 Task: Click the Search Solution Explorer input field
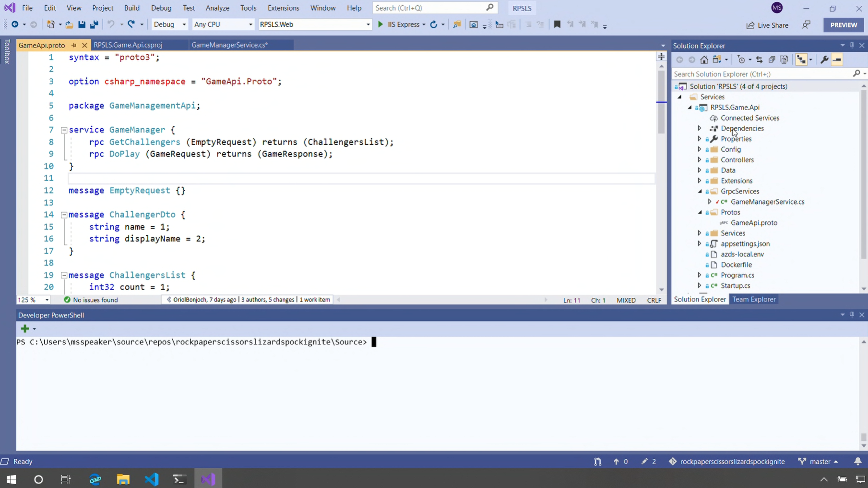(x=761, y=74)
